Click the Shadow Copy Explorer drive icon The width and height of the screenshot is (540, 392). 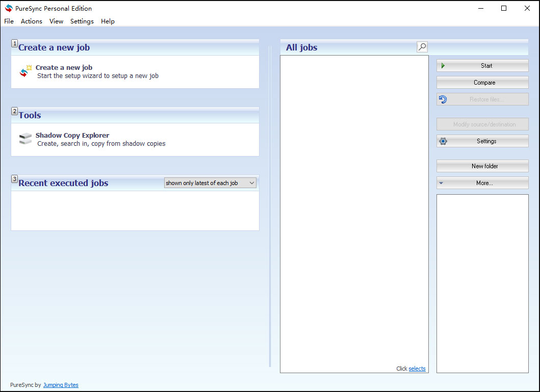(x=25, y=139)
